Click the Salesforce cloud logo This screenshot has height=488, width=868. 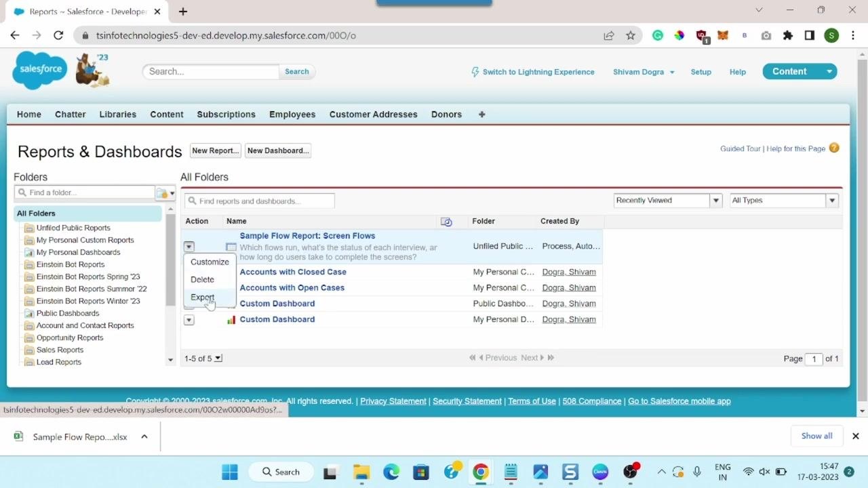40,70
